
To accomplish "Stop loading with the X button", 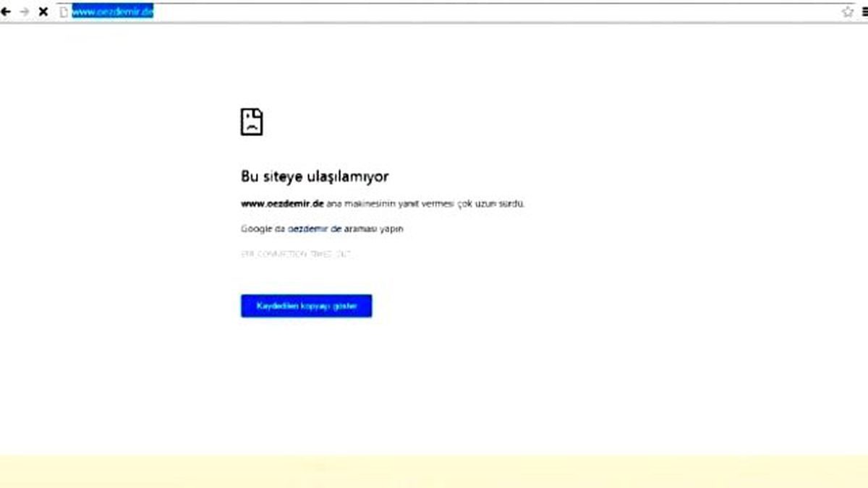I will [43, 12].
